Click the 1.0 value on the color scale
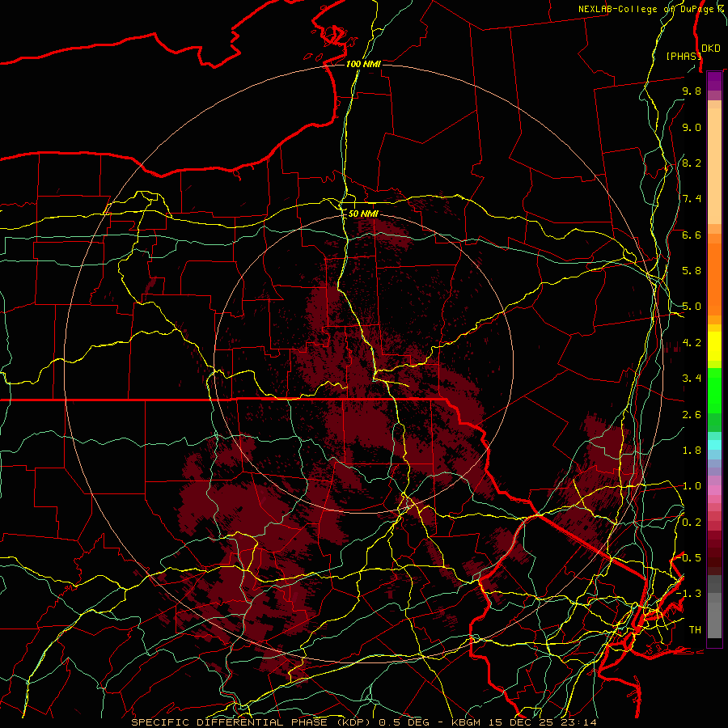This screenshot has height=728, width=728. [x=692, y=486]
